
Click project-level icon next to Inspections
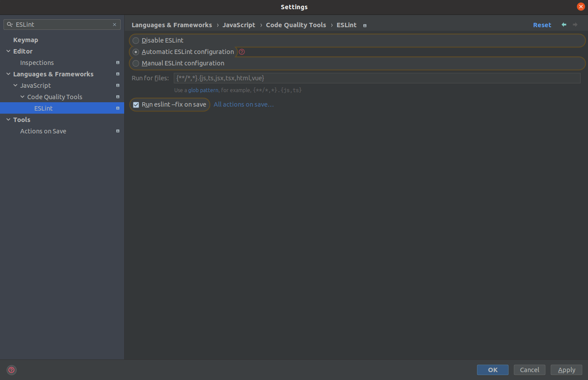[x=118, y=63]
